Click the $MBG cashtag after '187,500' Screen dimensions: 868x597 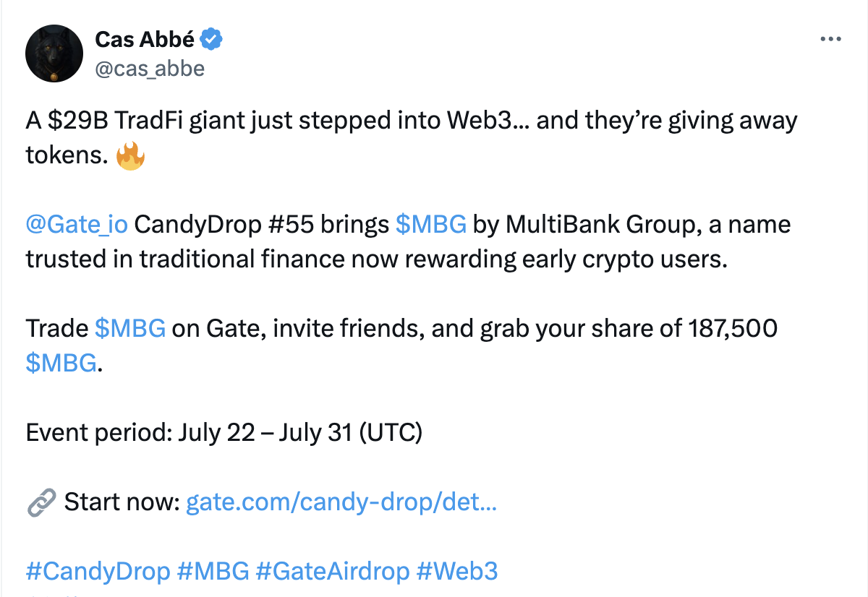[x=61, y=363]
